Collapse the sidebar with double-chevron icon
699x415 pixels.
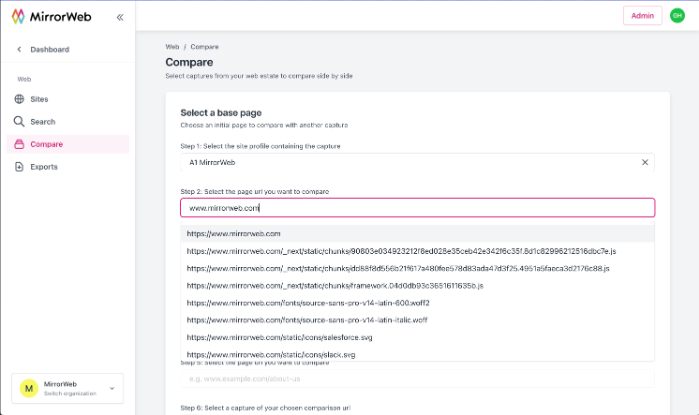pos(120,17)
